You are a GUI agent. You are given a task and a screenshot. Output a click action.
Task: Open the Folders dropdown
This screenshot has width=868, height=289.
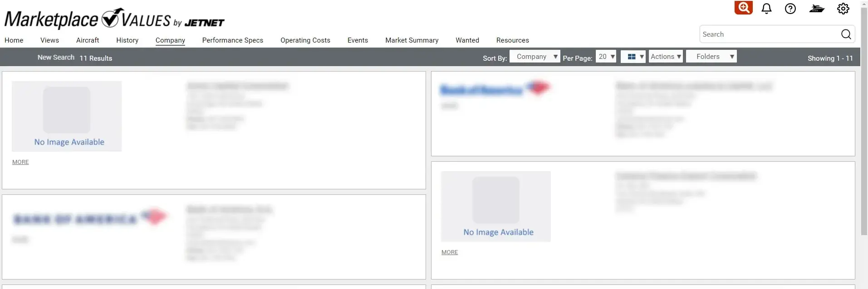711,57
